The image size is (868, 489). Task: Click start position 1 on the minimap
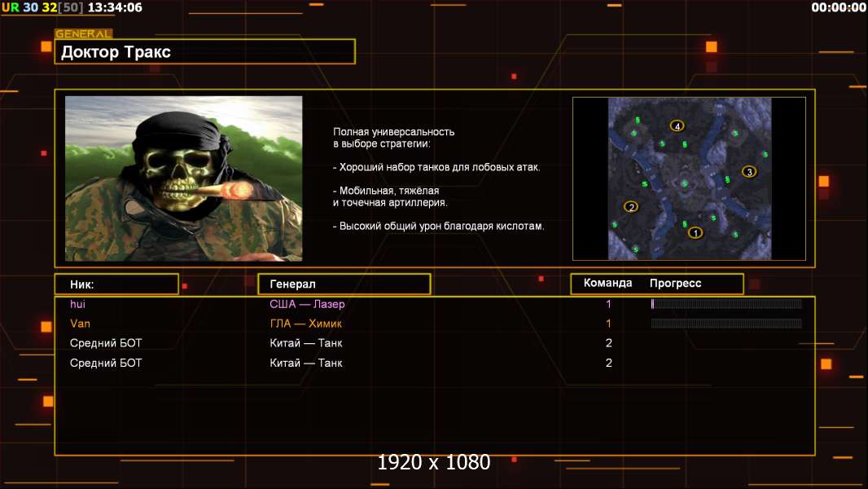[x=695, y=232]
